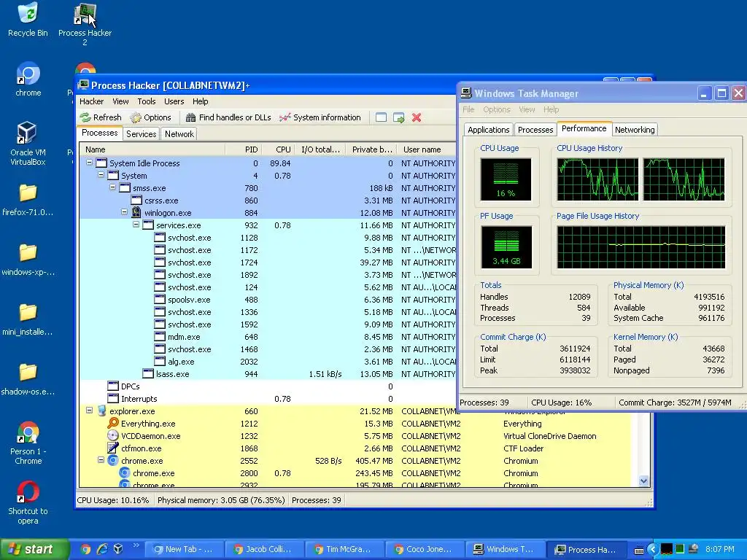Select the winlogon.exe process row

[x=268, y=213]
